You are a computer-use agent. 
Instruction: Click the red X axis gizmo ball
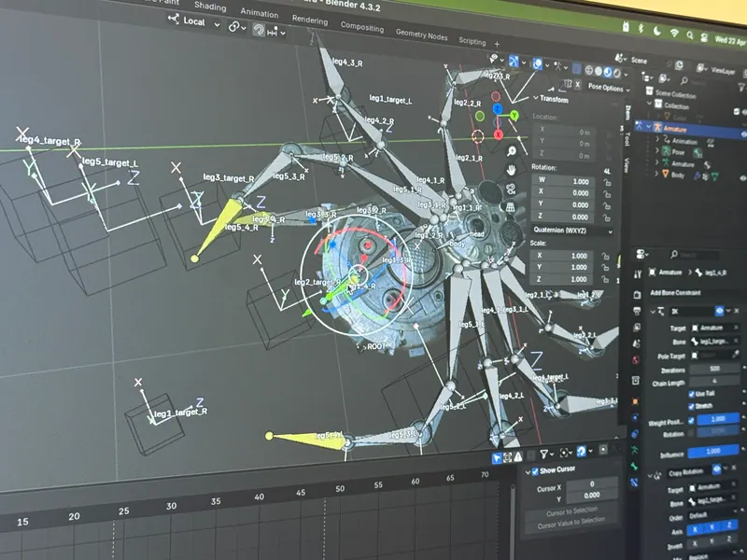[499, 134]
